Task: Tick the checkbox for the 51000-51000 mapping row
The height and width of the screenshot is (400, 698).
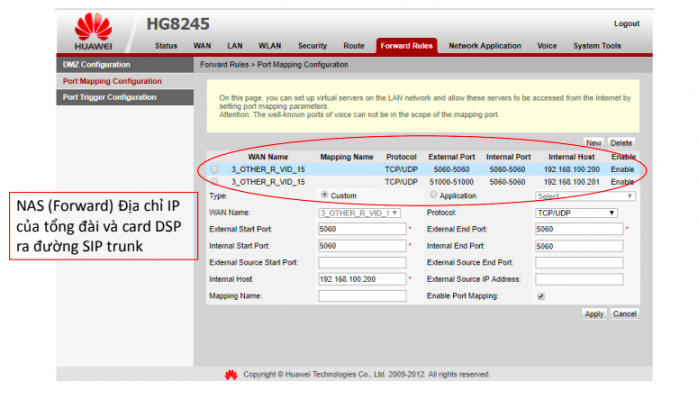Action: point(214,182)
